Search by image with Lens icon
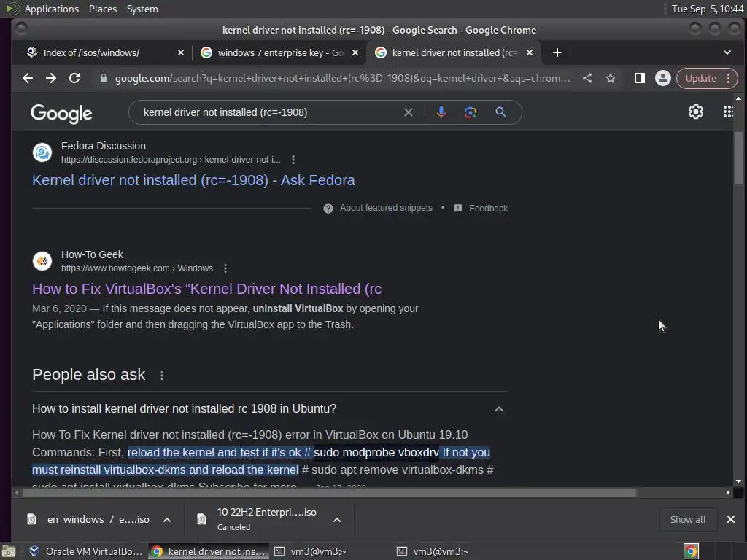 (x=471, y=112)
